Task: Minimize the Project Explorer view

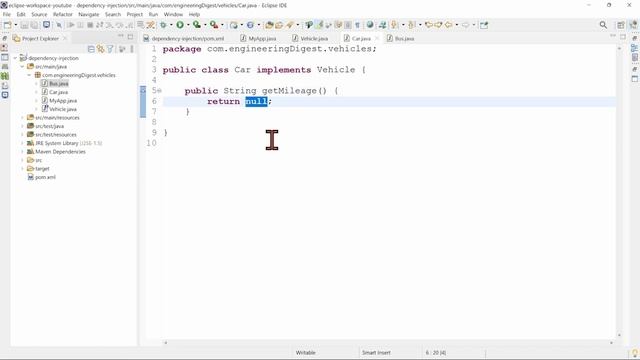Action: (x=121, y=37)
